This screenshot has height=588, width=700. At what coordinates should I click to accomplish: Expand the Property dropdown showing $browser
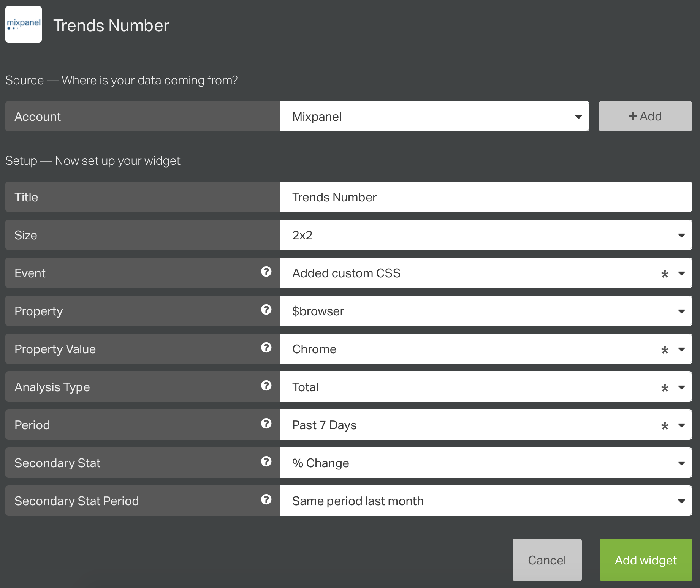click(x=486, y=311)
